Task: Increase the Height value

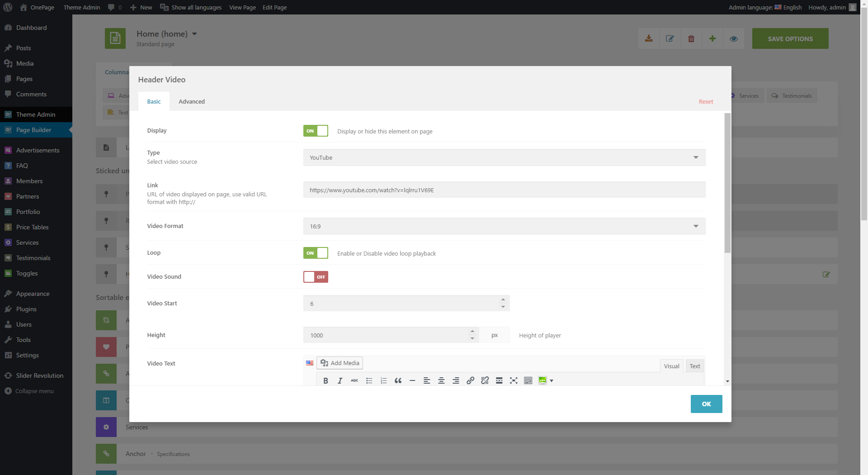Action: (x=472, y=331)
